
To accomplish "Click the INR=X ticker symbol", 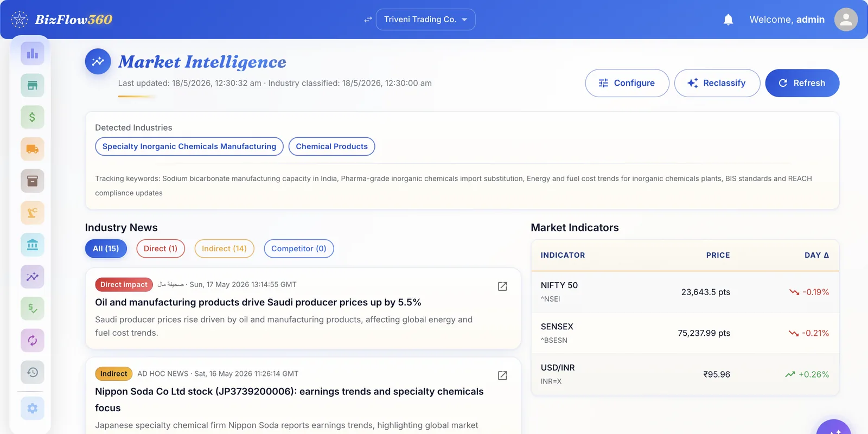I will tap(551, 381).
